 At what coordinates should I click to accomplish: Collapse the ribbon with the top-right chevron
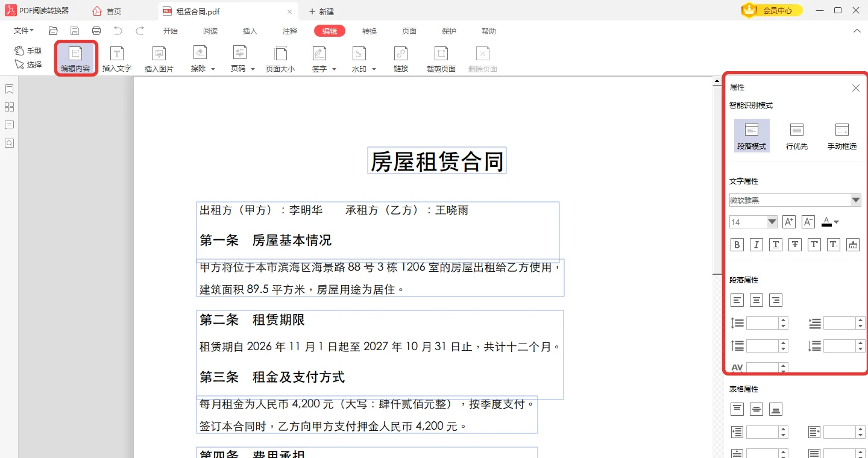[x=857, y=31]
